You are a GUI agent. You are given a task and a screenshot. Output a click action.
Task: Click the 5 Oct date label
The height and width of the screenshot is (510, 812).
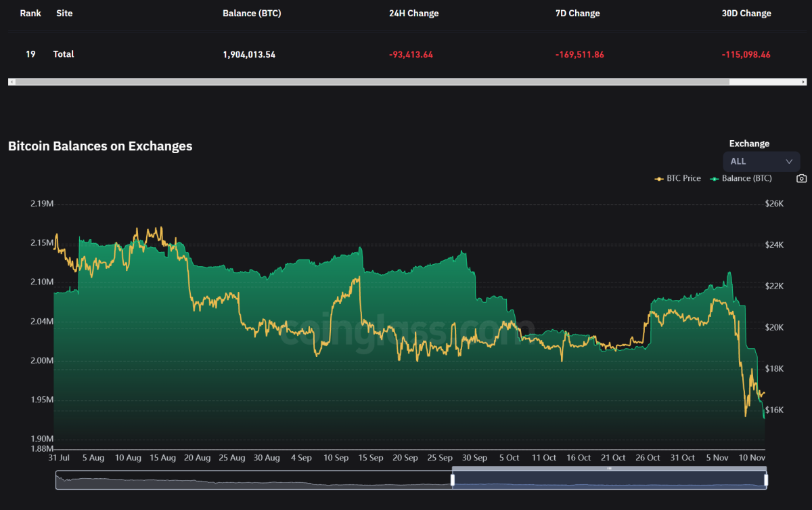click(x=510, y=458)
